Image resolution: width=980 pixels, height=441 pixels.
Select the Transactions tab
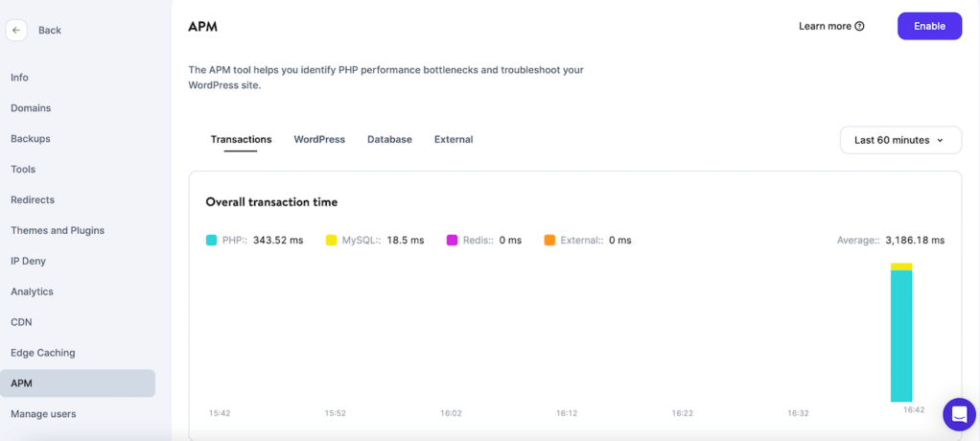241,139
